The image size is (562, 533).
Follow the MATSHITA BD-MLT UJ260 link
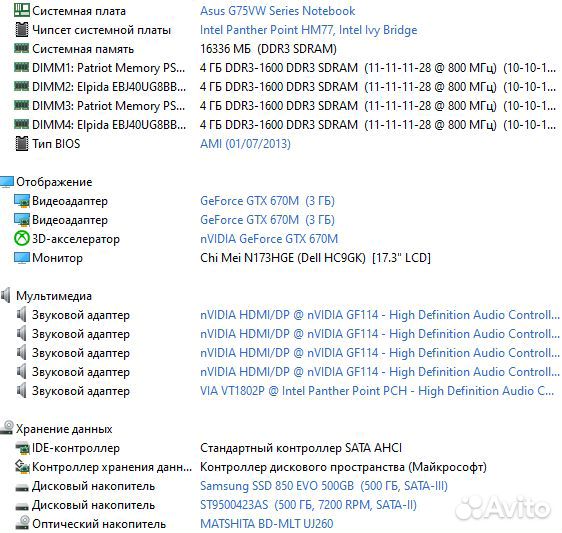(x=267, y=524)
